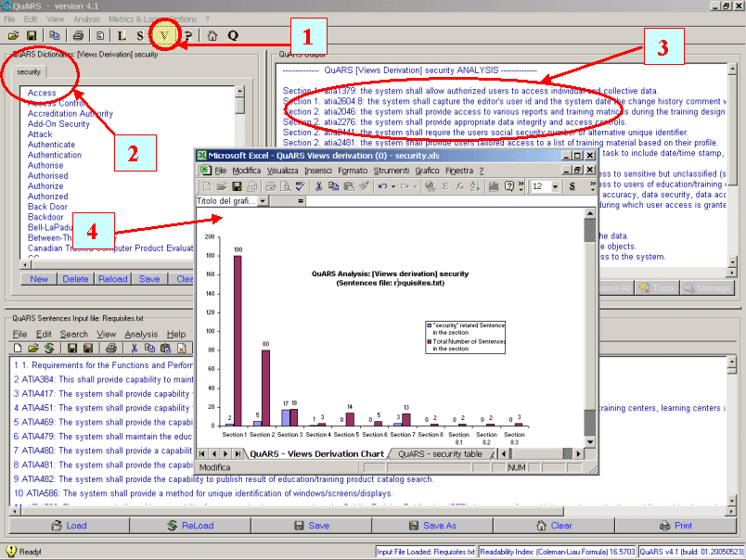Switch to QuARS - security table sheet tab
Image resolution: width=746 pixels, height=560 pixels.
coord(440,454)
